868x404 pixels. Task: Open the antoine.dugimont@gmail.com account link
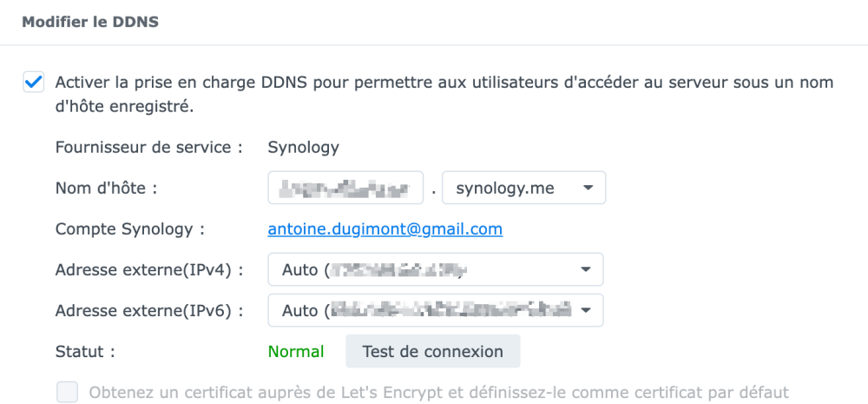pos(385,229)
